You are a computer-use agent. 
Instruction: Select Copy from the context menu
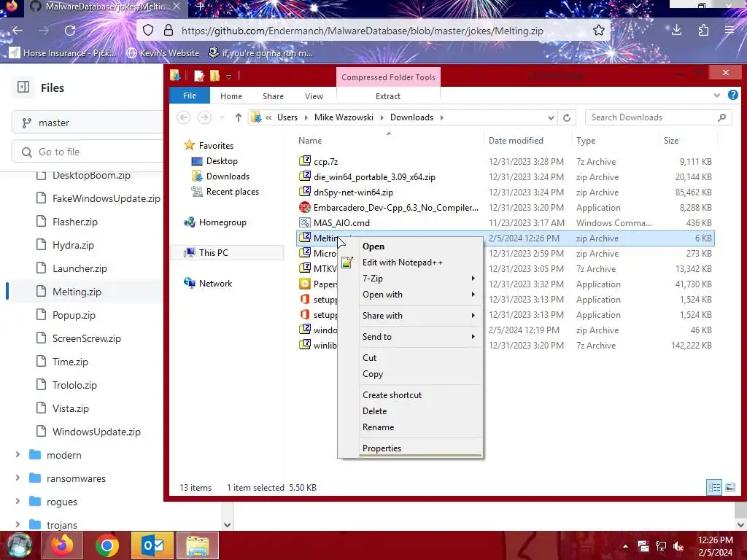pyautogui.click(x=419, y=374)
